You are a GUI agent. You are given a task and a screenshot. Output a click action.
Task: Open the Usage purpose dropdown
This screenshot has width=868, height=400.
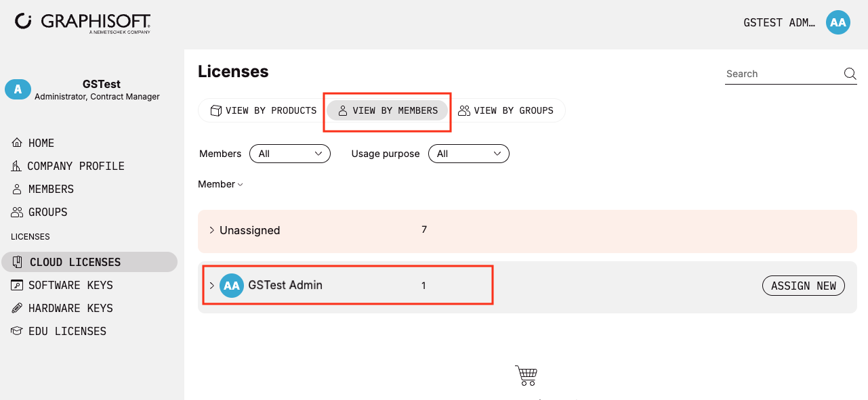[x=469, y=154]
